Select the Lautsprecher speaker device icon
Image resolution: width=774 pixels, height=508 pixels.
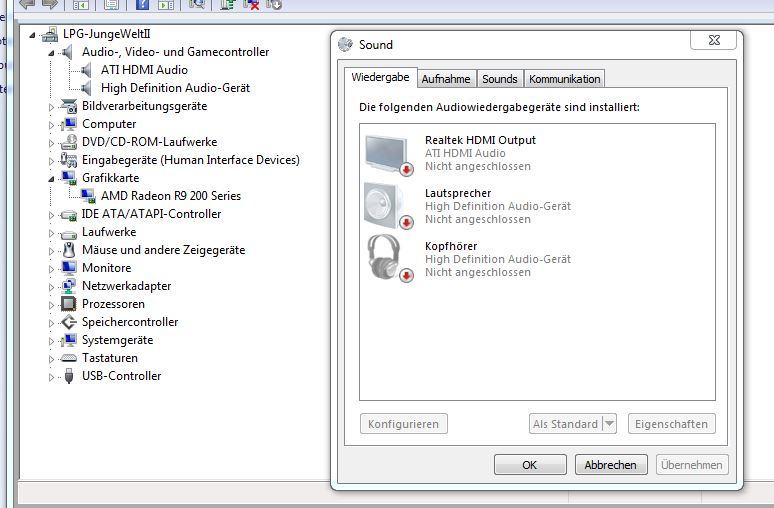click(388, 206)
